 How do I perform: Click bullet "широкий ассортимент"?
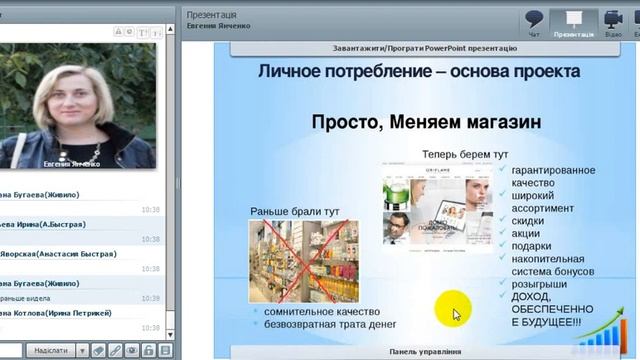tap(542, 202)
